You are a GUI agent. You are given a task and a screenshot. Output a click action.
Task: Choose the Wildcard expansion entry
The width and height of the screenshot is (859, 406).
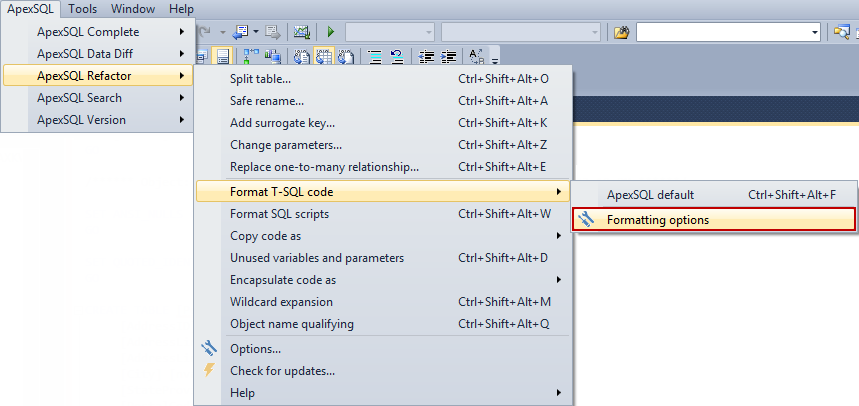pos(382,302)
